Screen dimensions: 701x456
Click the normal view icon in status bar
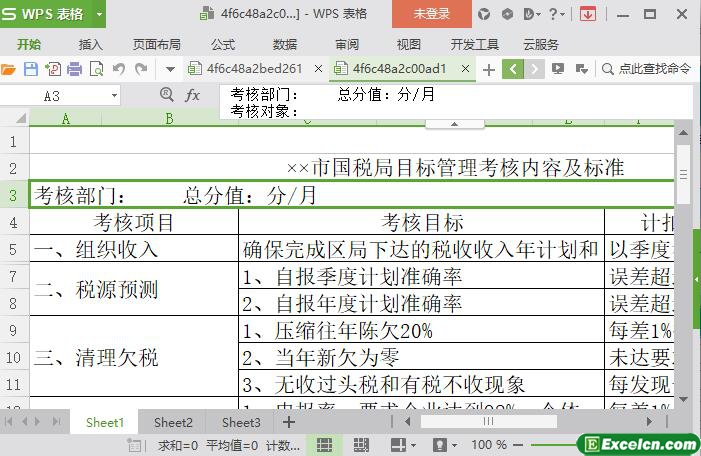point(325,445)
